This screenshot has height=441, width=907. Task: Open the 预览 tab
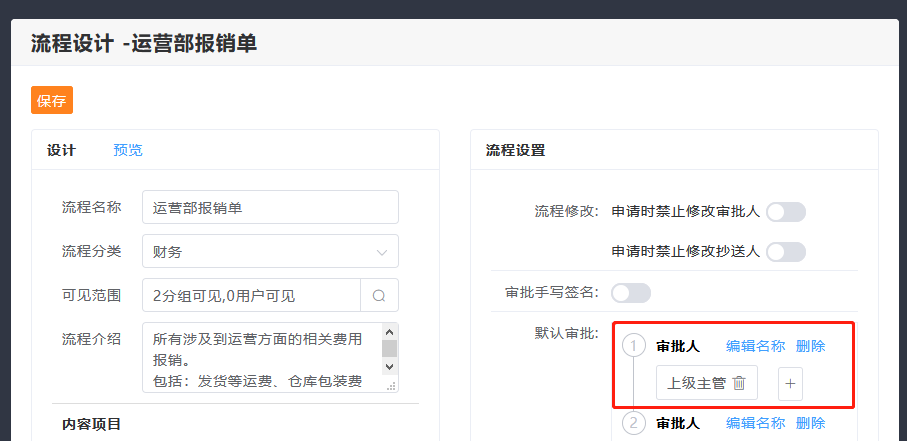128,150
